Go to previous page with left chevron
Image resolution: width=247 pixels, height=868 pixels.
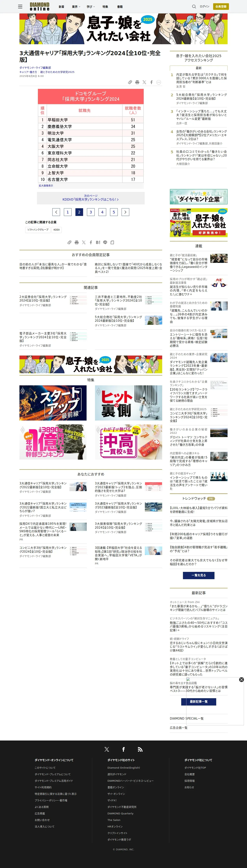56,212
